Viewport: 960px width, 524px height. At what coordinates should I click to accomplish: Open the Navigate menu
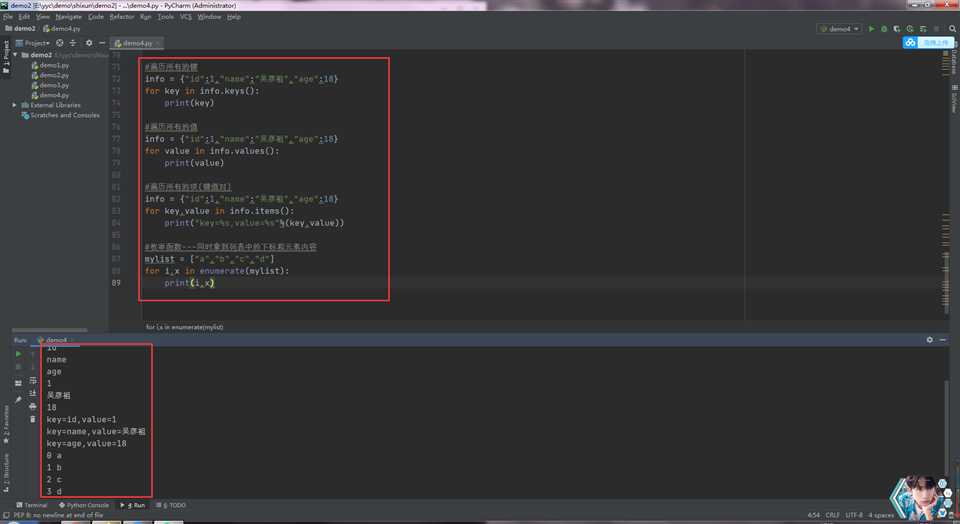pyautogui.click(x=68, y=17)
